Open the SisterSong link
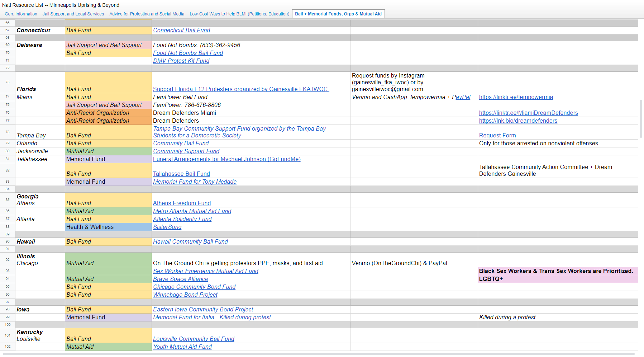644x357 pixels. (x=167, y=227)
